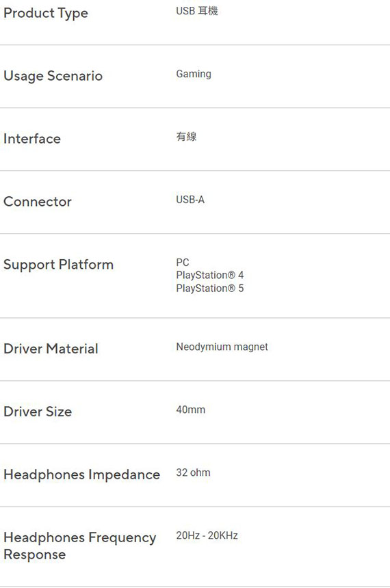This screenshot has height=588, width=390.
Task: Click the Product Type label
Action: click(46, 13)
